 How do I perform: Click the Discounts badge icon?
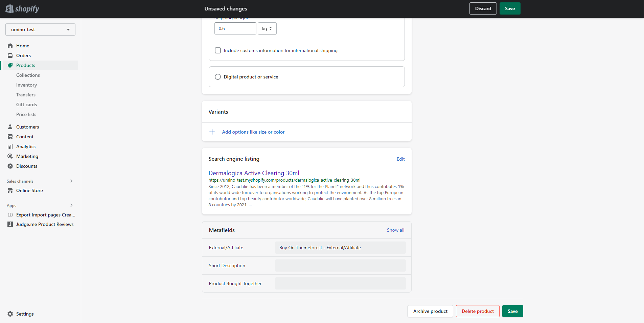[x=10, y=166]
